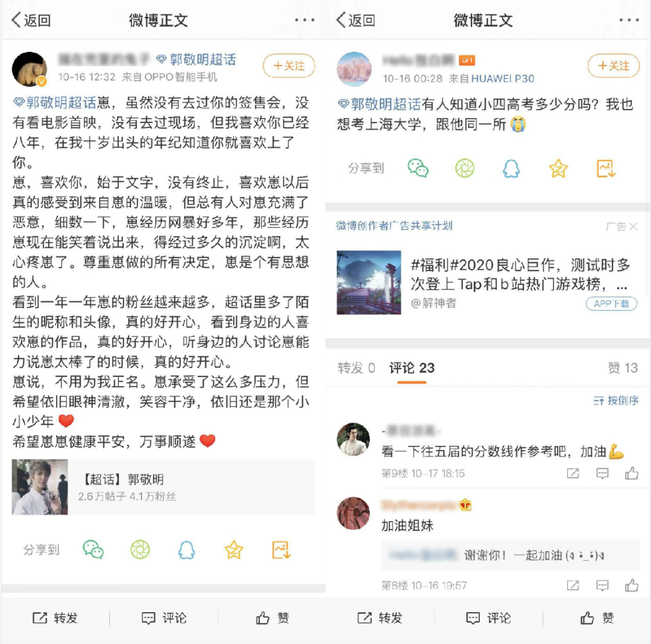Open 【超话】郭敬明 topic card
This screenshot has width=651, height=644.
point(163,487)
